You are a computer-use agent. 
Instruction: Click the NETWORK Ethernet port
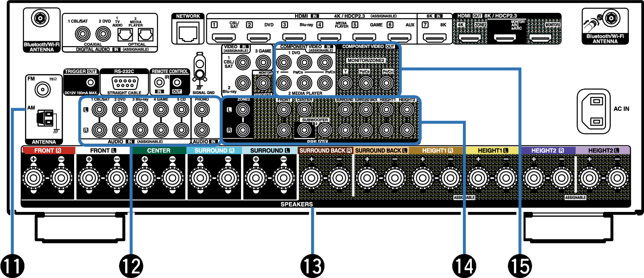pyautogui.click(x=188, y=32)
